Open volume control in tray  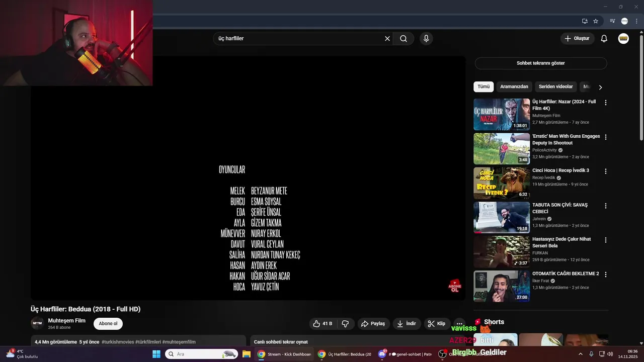pyautogui.click(x=610, y=354)
